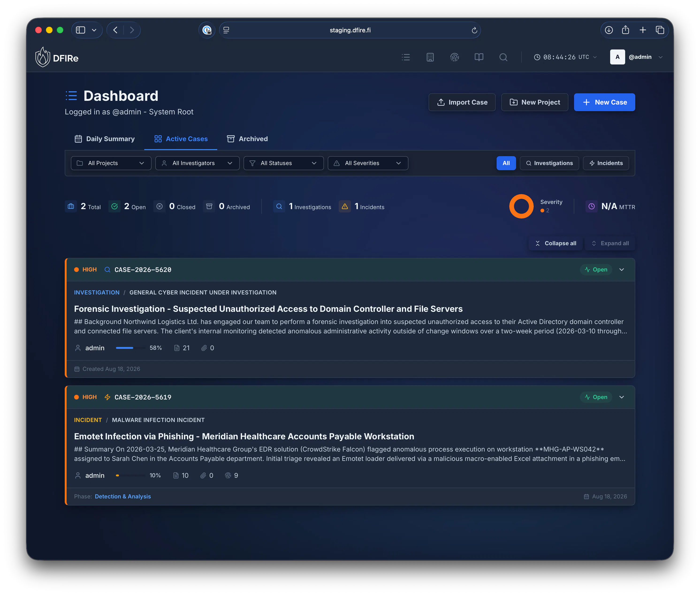Open the All Severities dropdown
The image size is (700, 595).
pos(368,163)
